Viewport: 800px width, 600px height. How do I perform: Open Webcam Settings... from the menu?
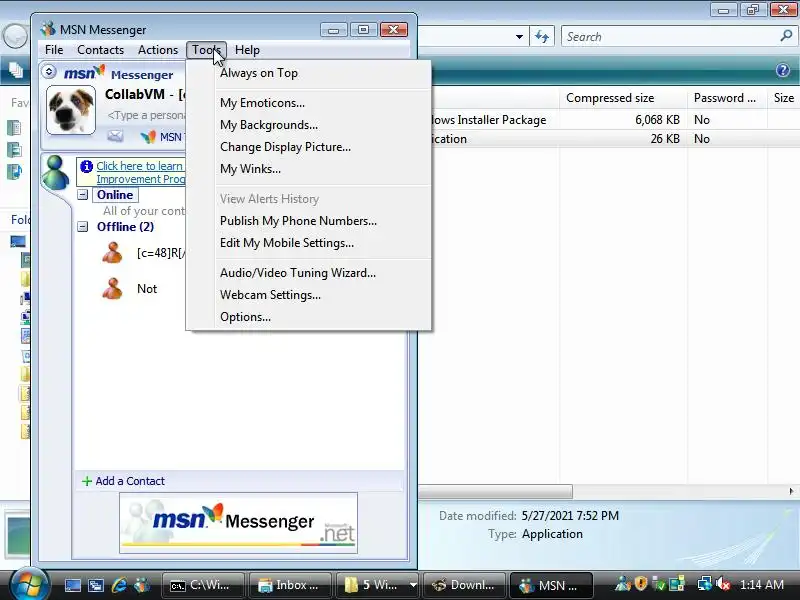tap(309, 295)
